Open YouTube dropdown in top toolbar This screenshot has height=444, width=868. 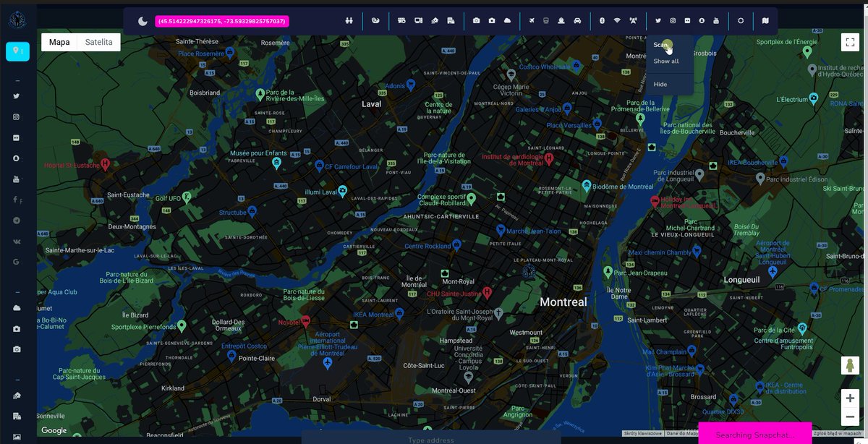coord(716,21)
